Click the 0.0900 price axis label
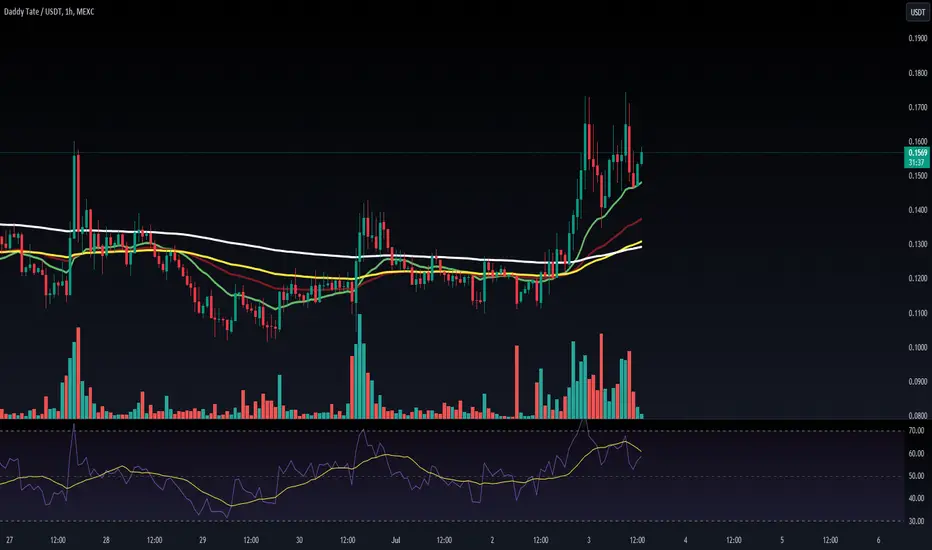Viewport: 932px width, 550px height. (x=918, y=382)
